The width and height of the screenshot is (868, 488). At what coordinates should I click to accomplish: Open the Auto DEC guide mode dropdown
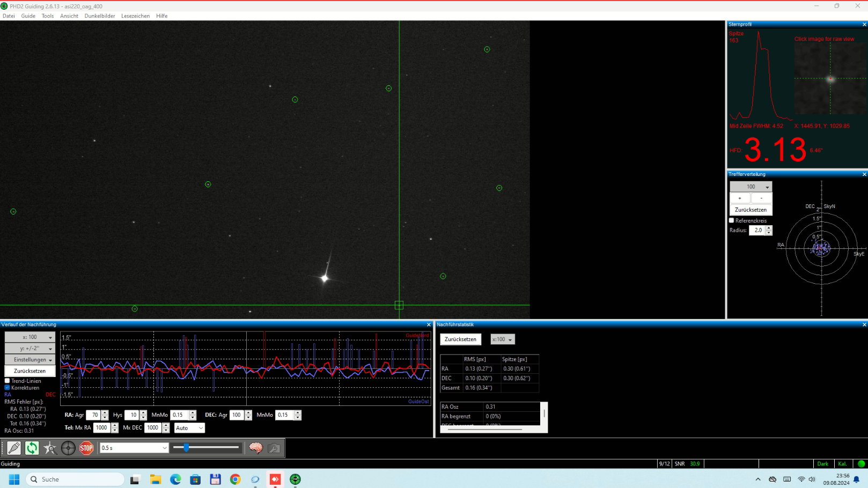(x=189, y=428)
